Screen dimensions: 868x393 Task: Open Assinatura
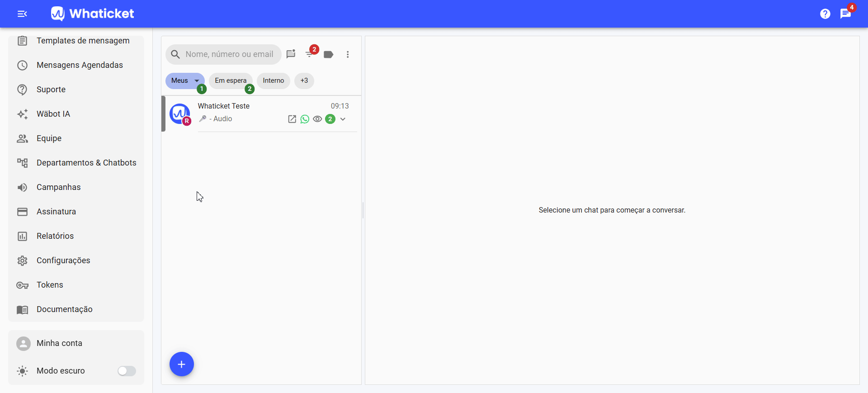[76, 212]
